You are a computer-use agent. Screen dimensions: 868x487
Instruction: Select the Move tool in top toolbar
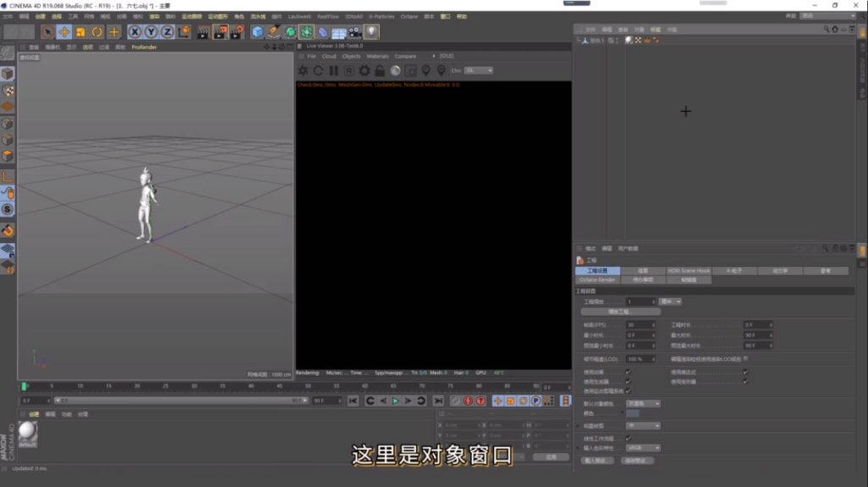(x=64, y=32)
